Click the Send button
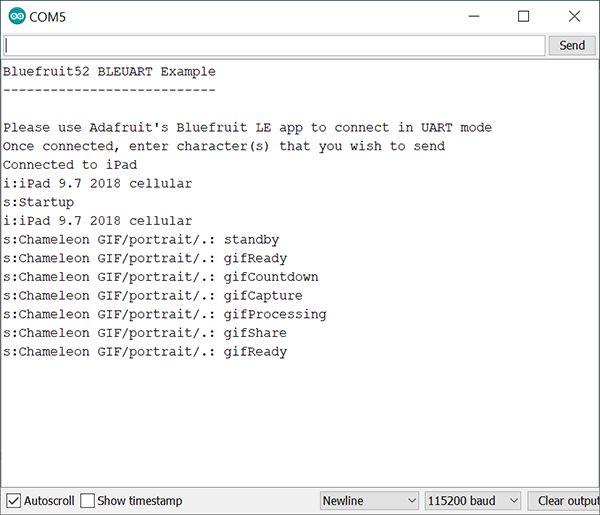This screenshot has height=515, width=600. [x=572, y=46]
